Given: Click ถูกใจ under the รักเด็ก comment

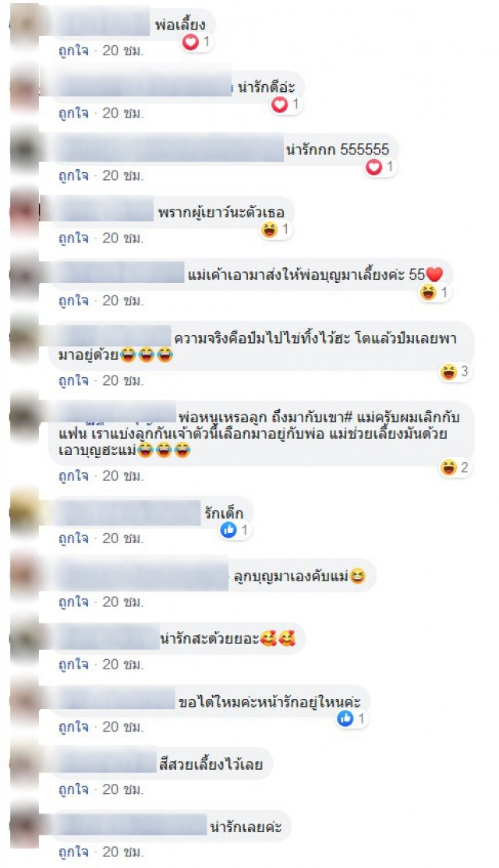Looking at the screenshot, I should click(x=73, y=538).
